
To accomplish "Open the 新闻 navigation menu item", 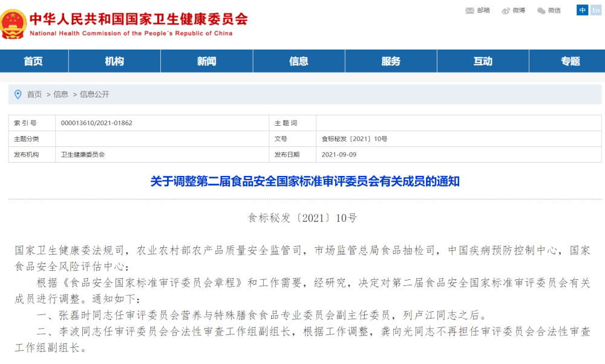I will (207, 61).
